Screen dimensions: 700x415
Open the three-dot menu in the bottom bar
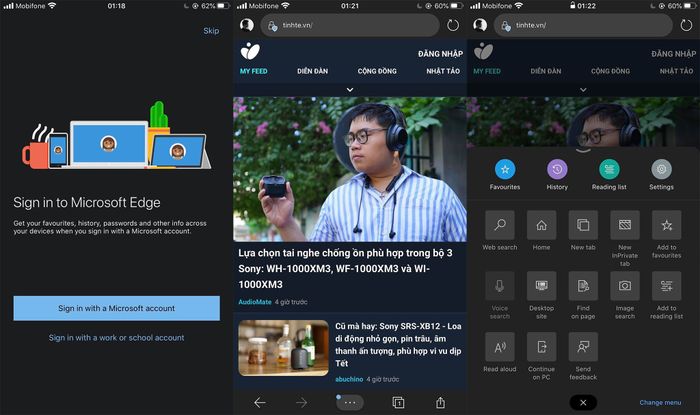350,403
